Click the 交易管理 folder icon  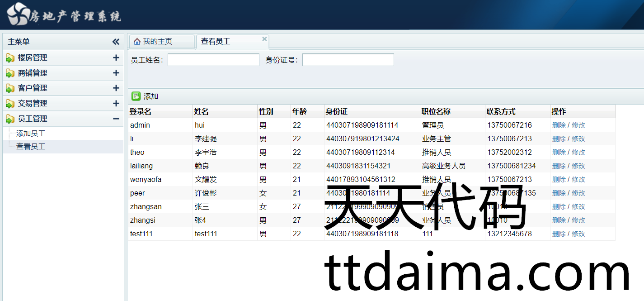(x=10, y=104)
